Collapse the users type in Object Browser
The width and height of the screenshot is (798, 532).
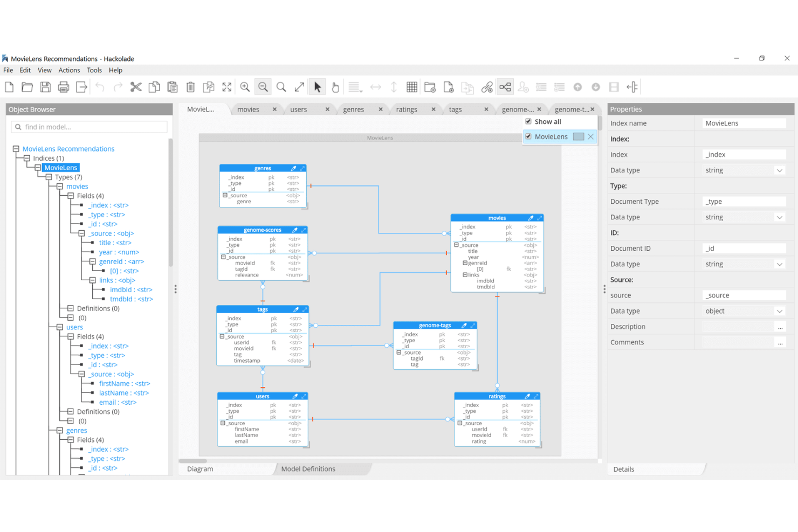60,327
